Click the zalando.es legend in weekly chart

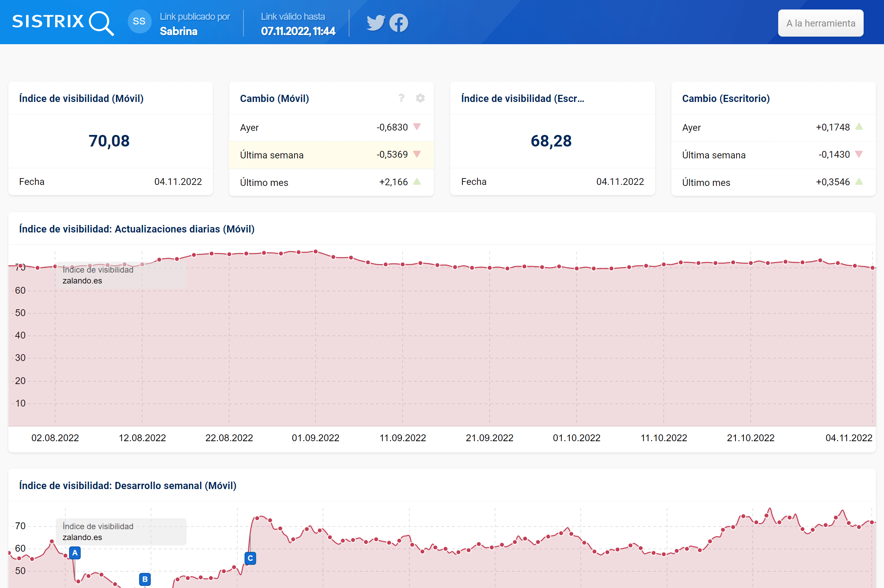click(82, 537)
